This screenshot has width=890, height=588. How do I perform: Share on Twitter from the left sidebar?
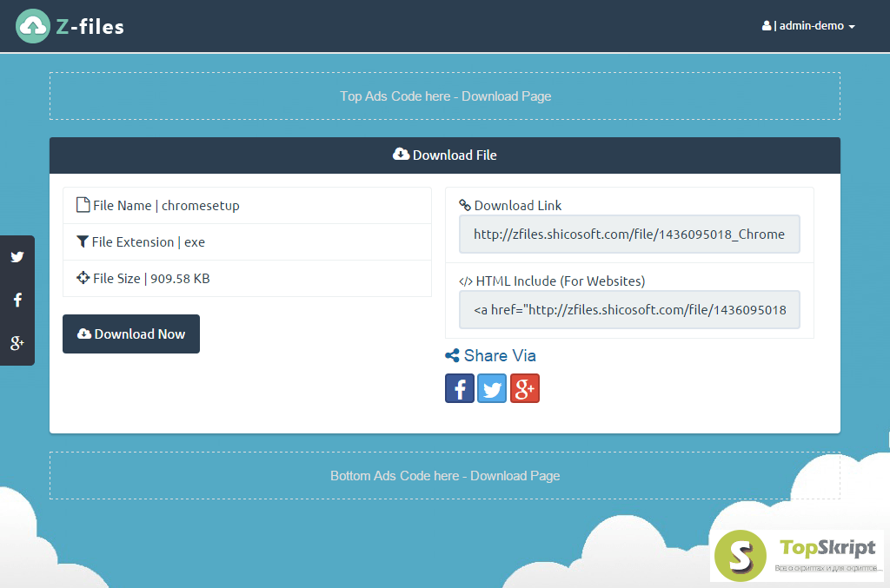click(x=17, y=257)
